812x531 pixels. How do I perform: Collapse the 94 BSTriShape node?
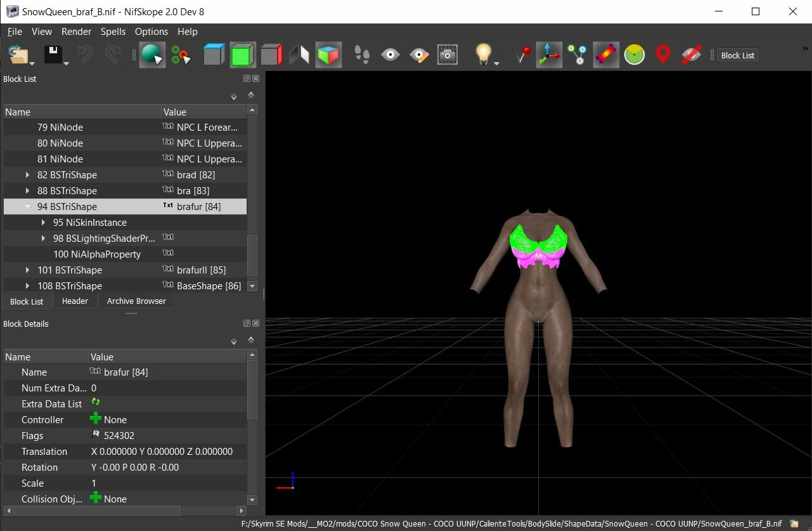27,206
